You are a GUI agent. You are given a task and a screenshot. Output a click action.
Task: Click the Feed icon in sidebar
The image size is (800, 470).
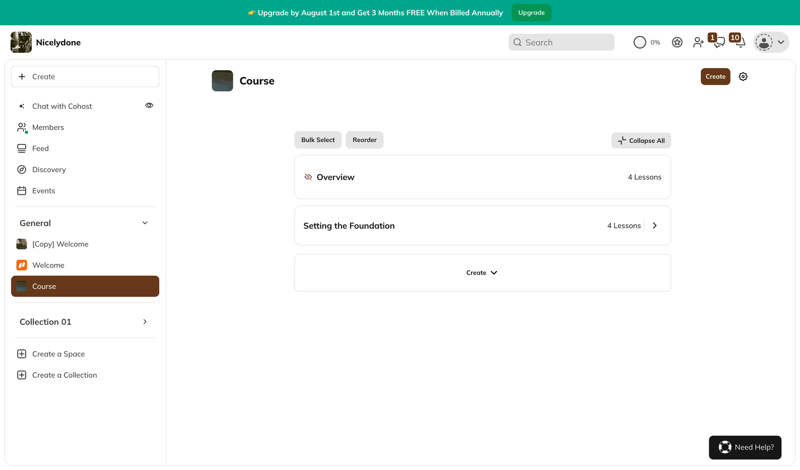(21, 149)
